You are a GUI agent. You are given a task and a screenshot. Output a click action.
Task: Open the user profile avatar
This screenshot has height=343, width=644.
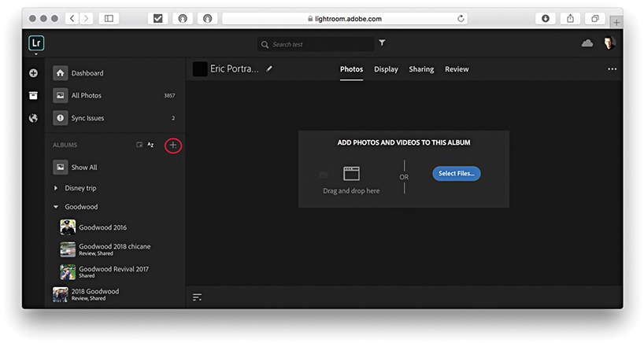point(609,42)
